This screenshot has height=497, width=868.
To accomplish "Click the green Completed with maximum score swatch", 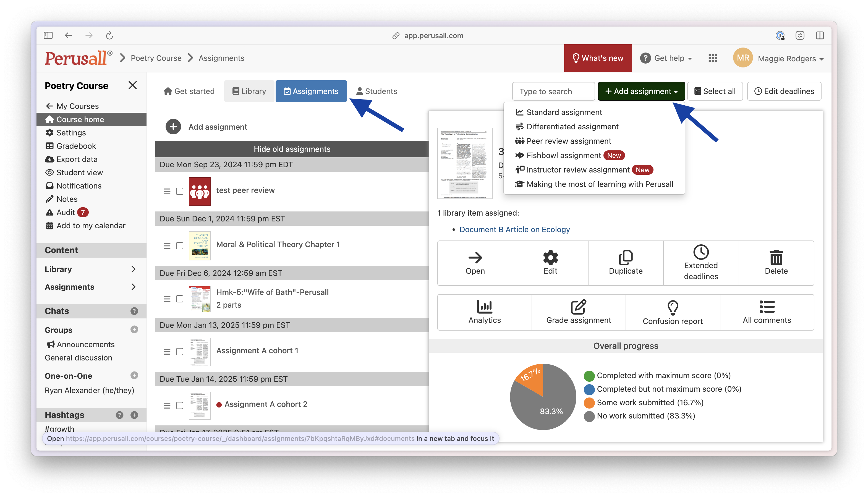I will tap(589, 376).
